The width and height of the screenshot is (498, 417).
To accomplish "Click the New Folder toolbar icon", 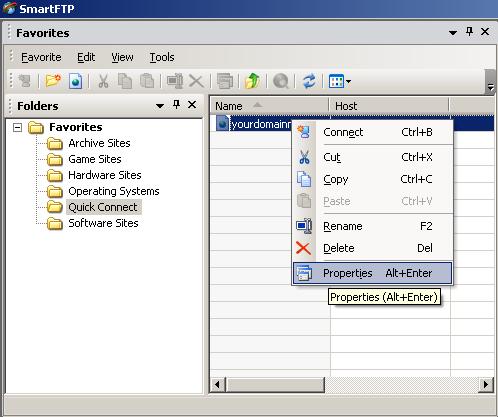I will 53,81.
